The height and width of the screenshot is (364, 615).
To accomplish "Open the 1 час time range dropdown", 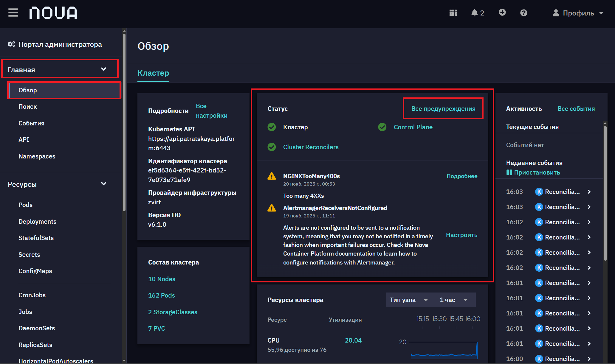I will [453, 300].
